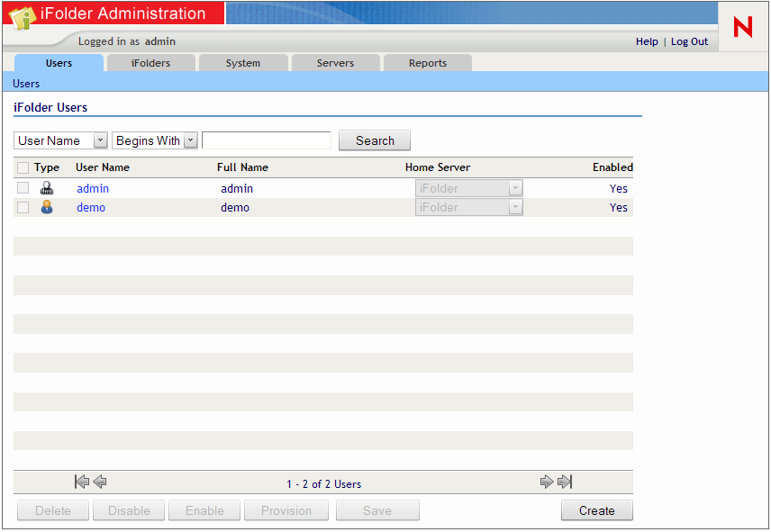Click the 'Logged in as admin' text
The width and height of the screenshot is (771, 532).
click(x=127, y=41)
